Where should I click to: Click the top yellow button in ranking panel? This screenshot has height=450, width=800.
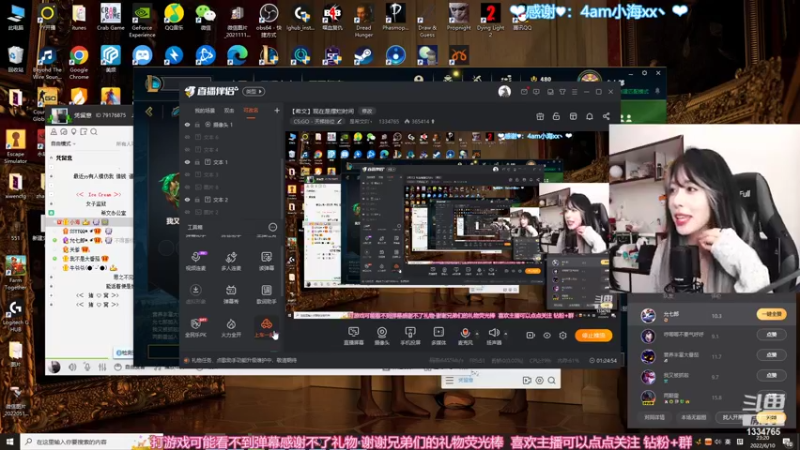point(771,314)
